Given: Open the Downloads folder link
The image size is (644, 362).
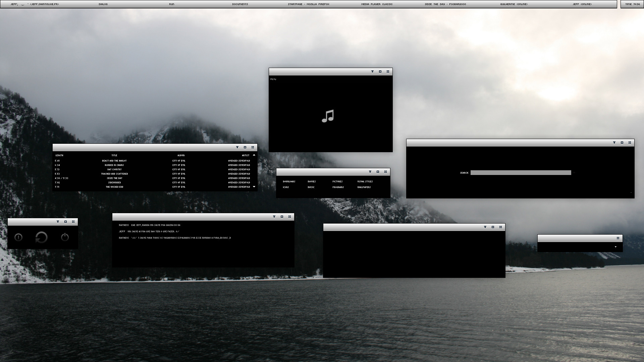Looking at the screenshot, I should (289, 181).
